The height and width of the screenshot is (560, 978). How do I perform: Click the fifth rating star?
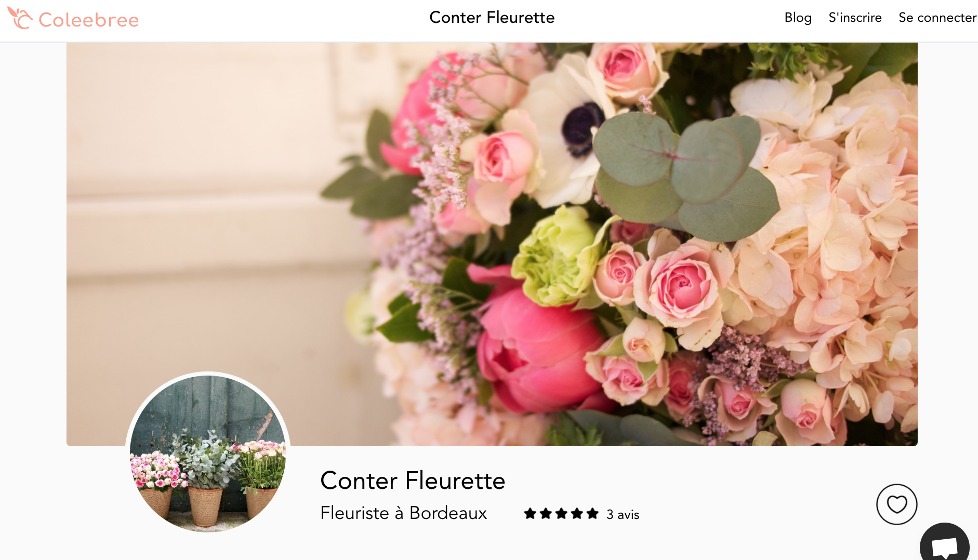coord(592,514)
